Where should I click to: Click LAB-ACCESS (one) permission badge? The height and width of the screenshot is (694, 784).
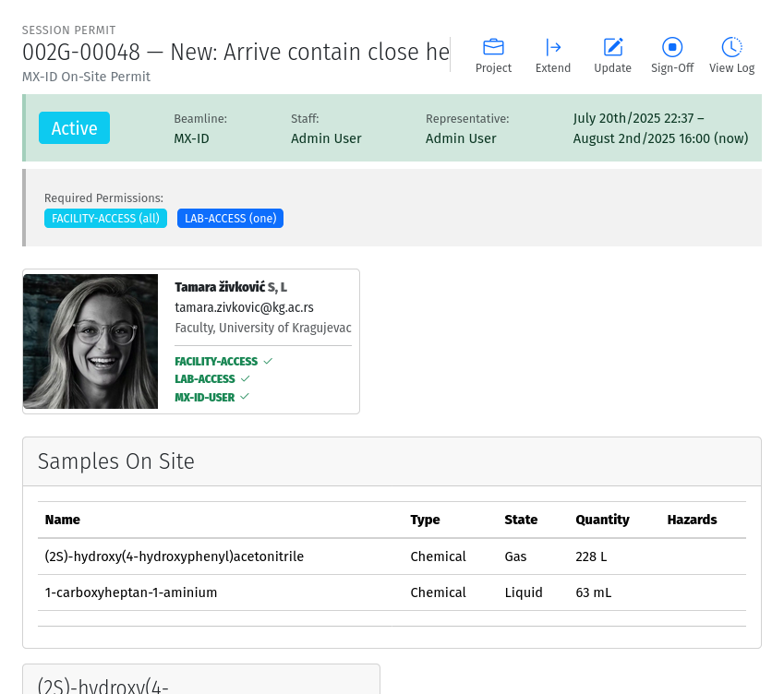coord(231,219)
